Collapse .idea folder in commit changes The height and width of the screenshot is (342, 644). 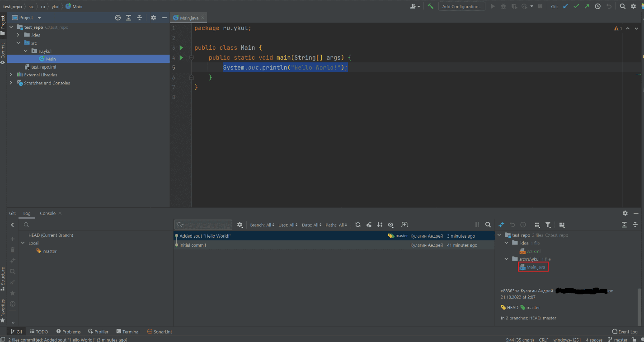coord(507,243)
